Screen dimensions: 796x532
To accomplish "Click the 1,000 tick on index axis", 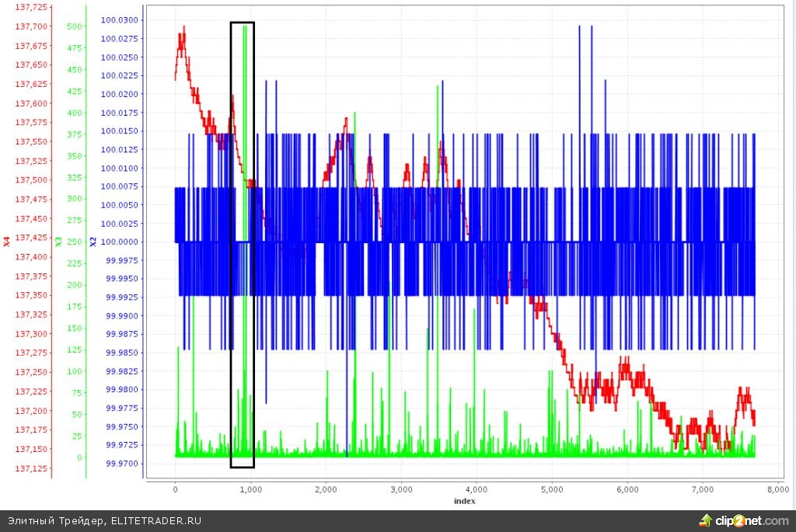I will pos(250,489).
